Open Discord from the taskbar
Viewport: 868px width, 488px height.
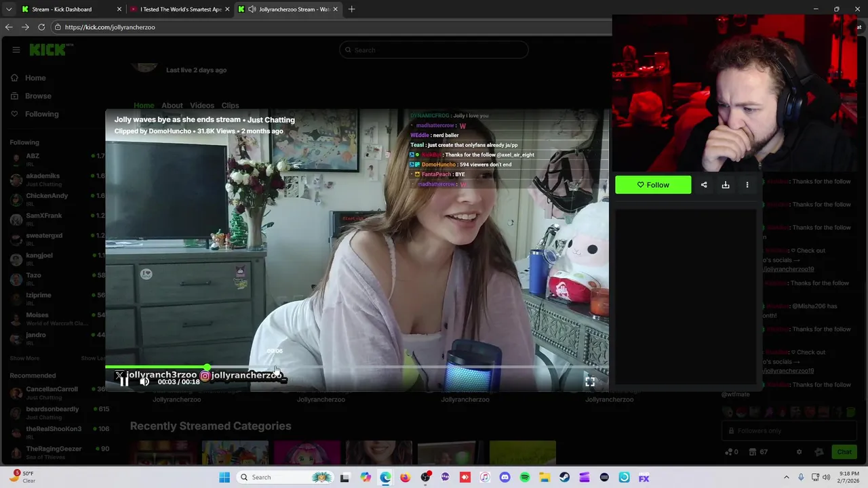point(505,477)
